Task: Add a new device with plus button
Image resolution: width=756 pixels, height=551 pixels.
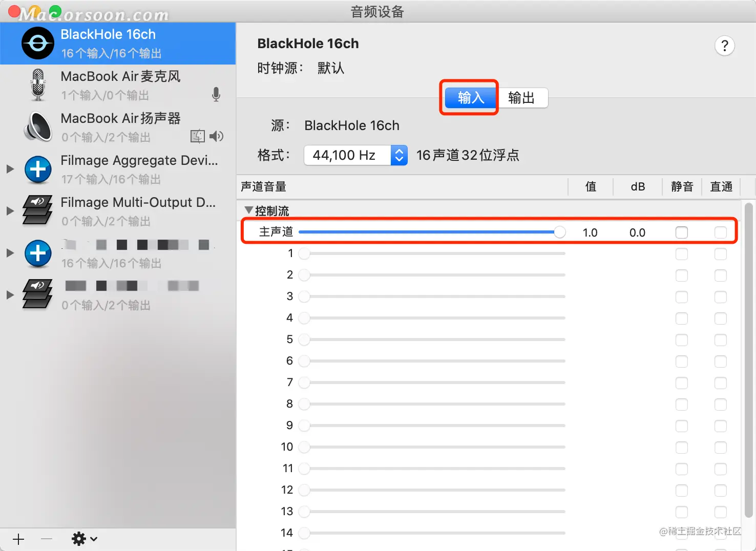Action: click(x=18, y=539)
